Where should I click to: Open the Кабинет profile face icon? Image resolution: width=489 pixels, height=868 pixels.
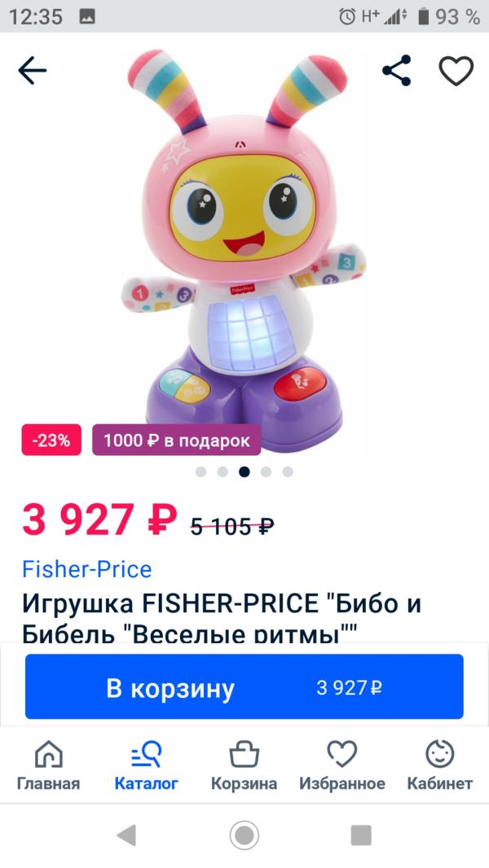(x=440, y=765)
